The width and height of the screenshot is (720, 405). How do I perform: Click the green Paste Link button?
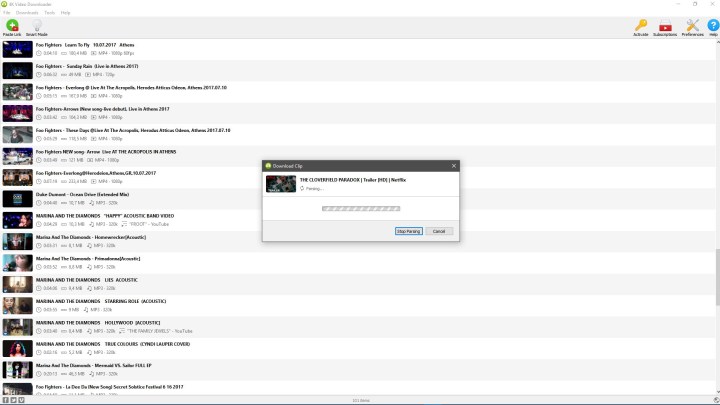click(x=11, y=26)
